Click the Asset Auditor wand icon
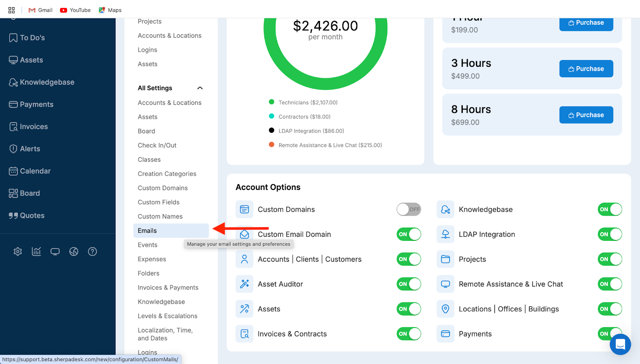Viewport: 640px width, 364px height. [244, 284]
